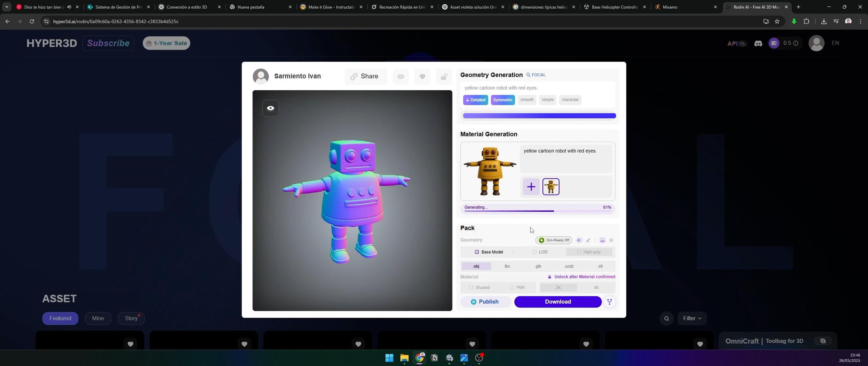868x366 pixels.
Task: Click the fork icon beside Download
Action: 609,302
